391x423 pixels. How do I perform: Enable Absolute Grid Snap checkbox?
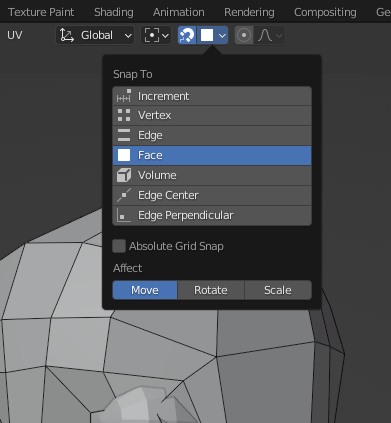pyautogui.click(x=119, y=246)
